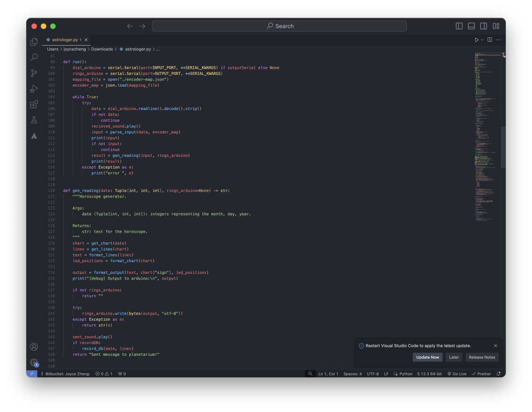The image size is (532, 412).
Task: Open the Manage gear menu
Action: (x=34, y=362)
